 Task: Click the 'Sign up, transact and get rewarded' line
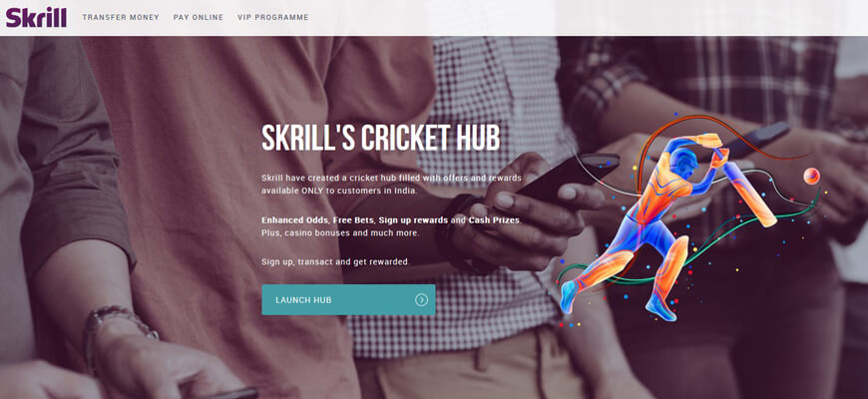click(335, 261)
